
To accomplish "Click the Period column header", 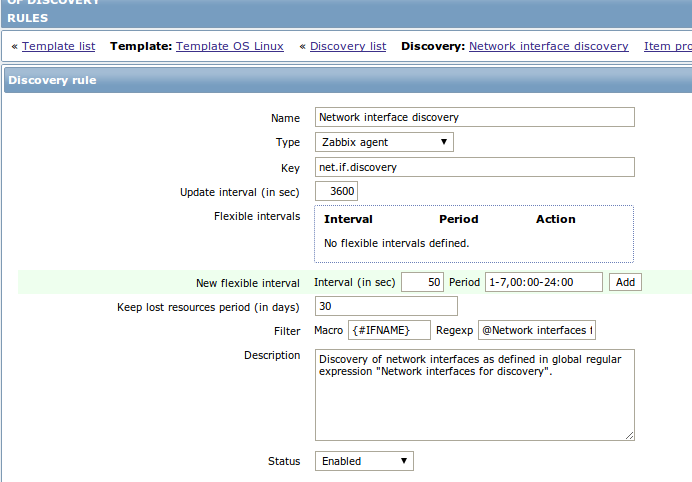I will (459, 219).
